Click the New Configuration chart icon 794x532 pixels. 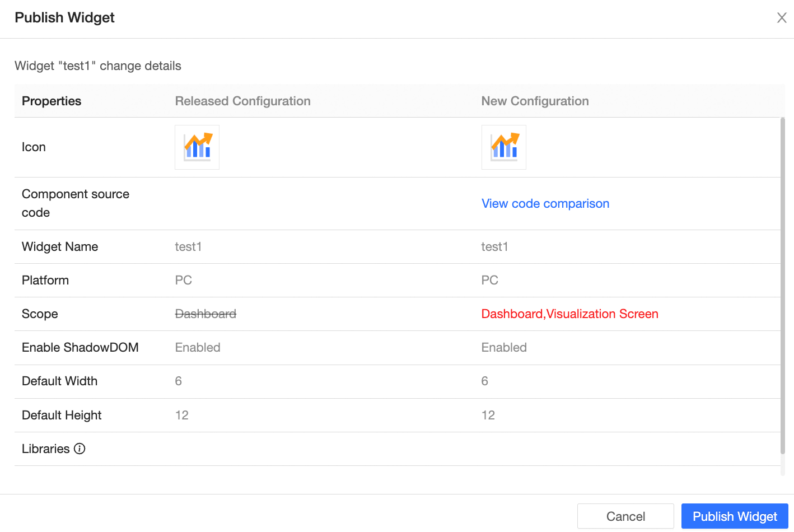pyautogui.click(x=503, y=147)
